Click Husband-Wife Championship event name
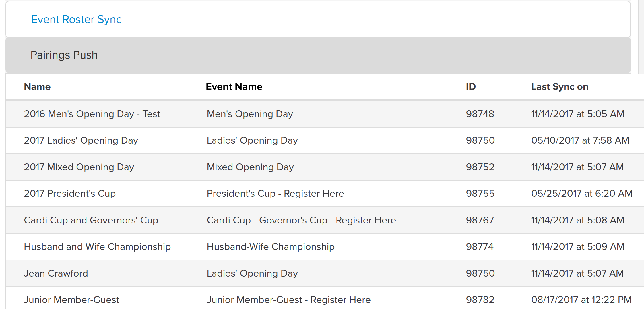Image resolution: width=644 pixels, height=309 pixels. (x=271, y=247)
